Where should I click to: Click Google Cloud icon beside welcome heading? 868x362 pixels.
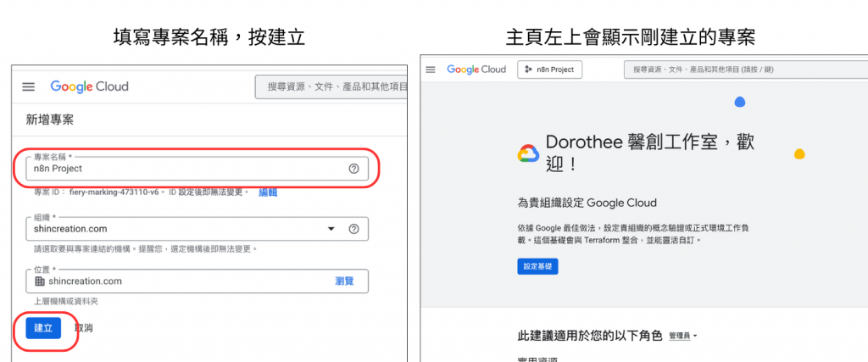pyautogui.click(x=528, y=153)
